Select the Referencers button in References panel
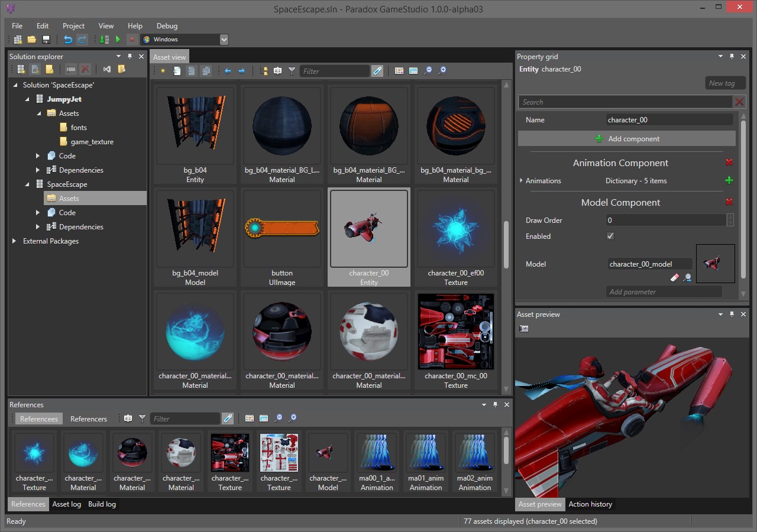The width and height of the screenshot is (757, 532). coord(89,419)
